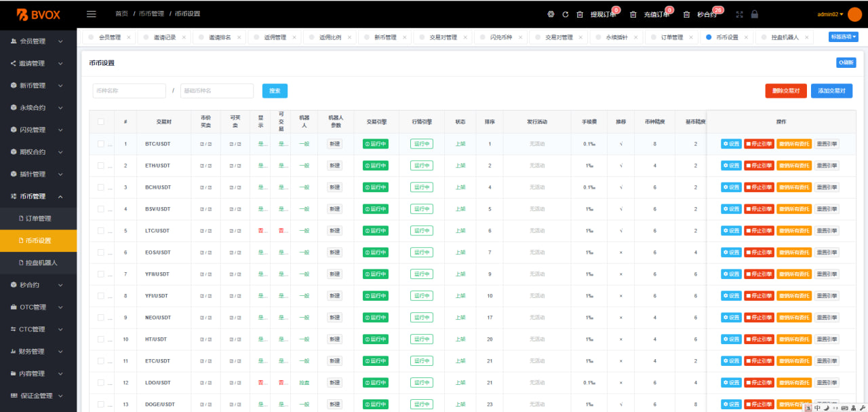Screen dimensions: 868x412
Task: Click the blue 添加交易对 button
Action: click(x=831, y=91)
